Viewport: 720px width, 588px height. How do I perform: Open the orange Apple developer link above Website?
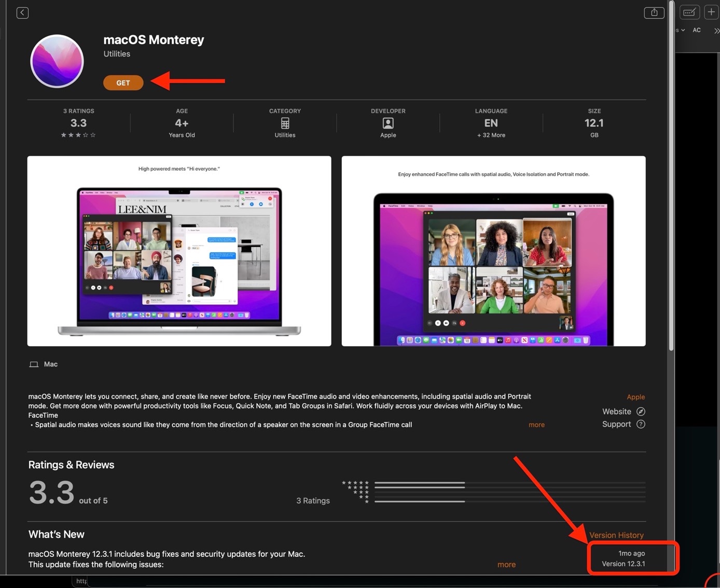(635, 397)
